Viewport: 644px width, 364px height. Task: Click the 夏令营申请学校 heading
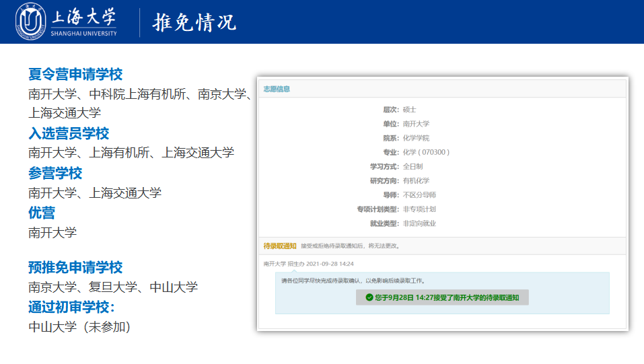75,75
